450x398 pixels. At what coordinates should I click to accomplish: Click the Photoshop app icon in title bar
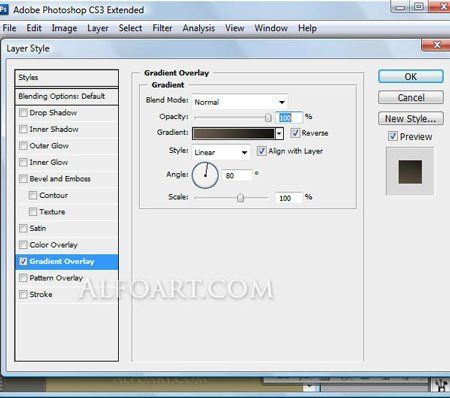point(3,9)
